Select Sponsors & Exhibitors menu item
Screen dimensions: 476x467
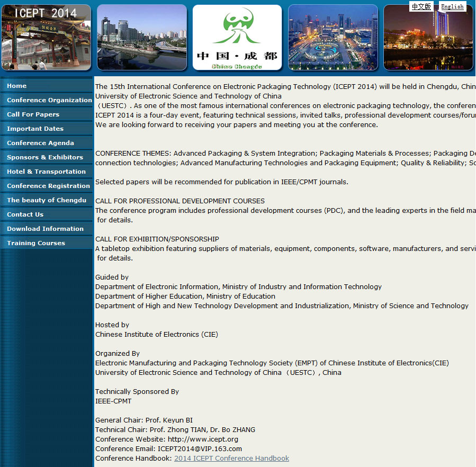coord(46,157)
